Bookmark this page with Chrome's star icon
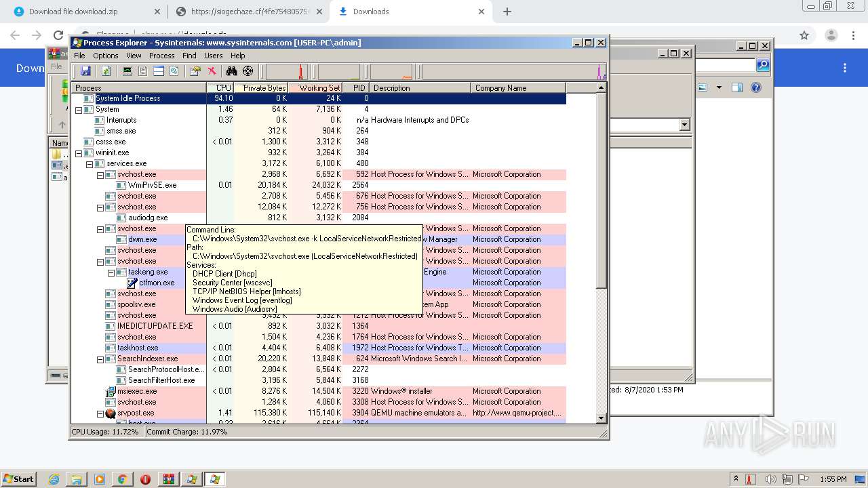 tap(804, 35)
